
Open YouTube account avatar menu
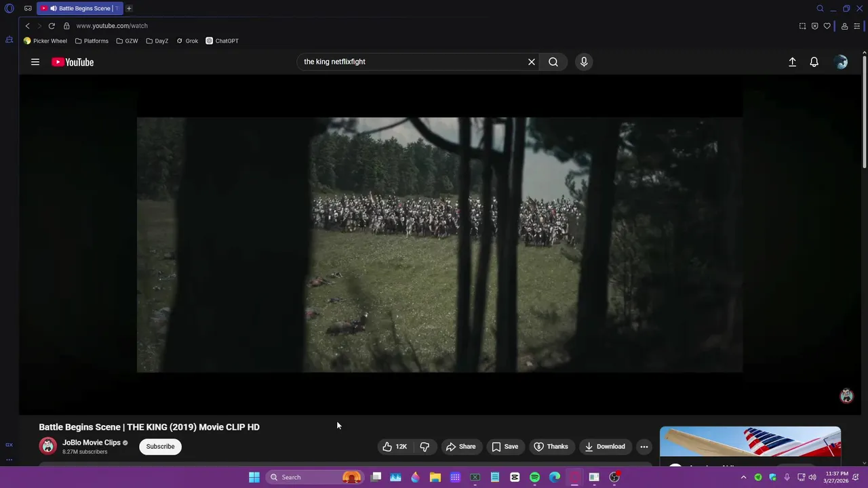(x=841, y=62)
